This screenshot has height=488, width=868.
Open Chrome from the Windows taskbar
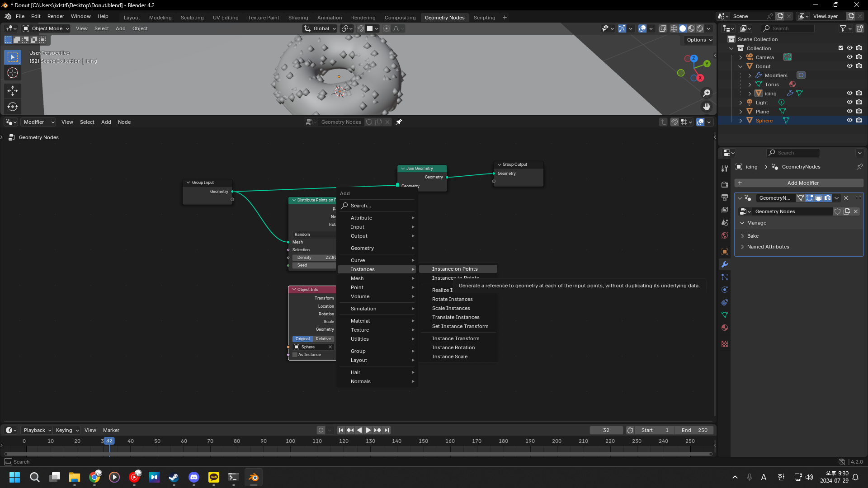[94, 477]
